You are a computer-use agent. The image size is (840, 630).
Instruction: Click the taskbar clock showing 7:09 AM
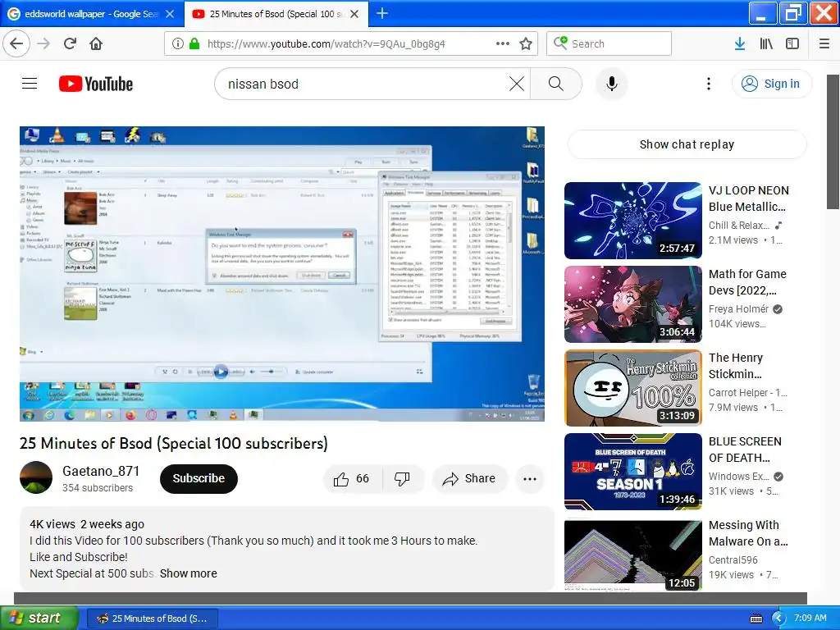(810, 618)
